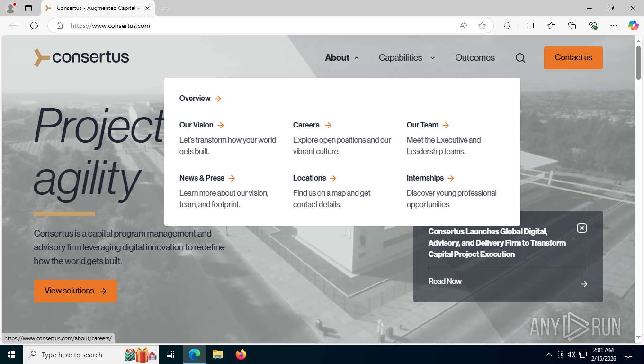This screenshot has height=364, width=644.
Task: Open a new browser tab
Action: tap(165, 8)
